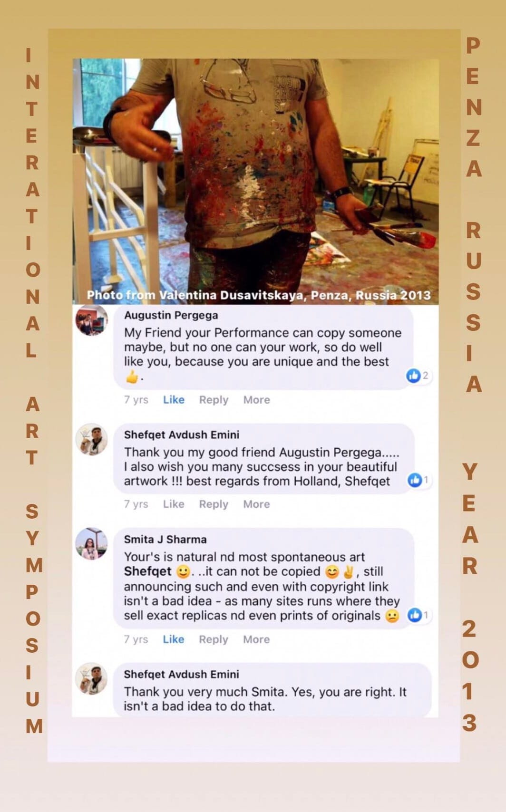Screen dimensions: 506x812
Task: Open the paint-splattered artist photo
Action: 255,181
